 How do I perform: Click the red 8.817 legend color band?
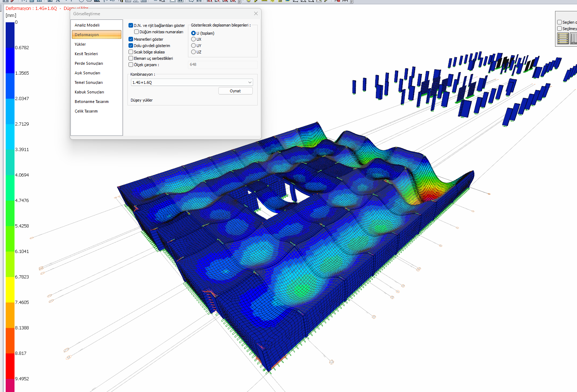click(10, 366)
